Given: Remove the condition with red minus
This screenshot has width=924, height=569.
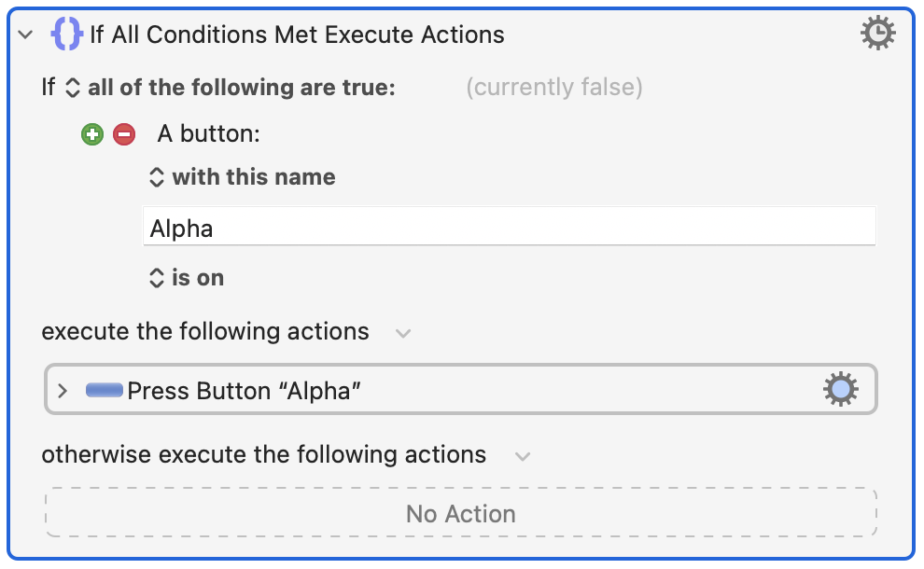Looking at the screenshot, I should click(x=123, y=134).
